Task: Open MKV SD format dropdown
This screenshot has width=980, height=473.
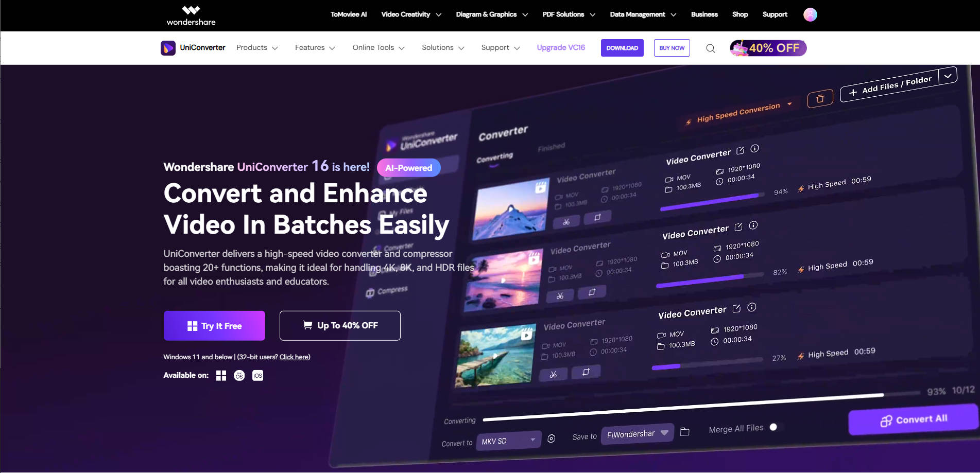Action: [508, 440]
